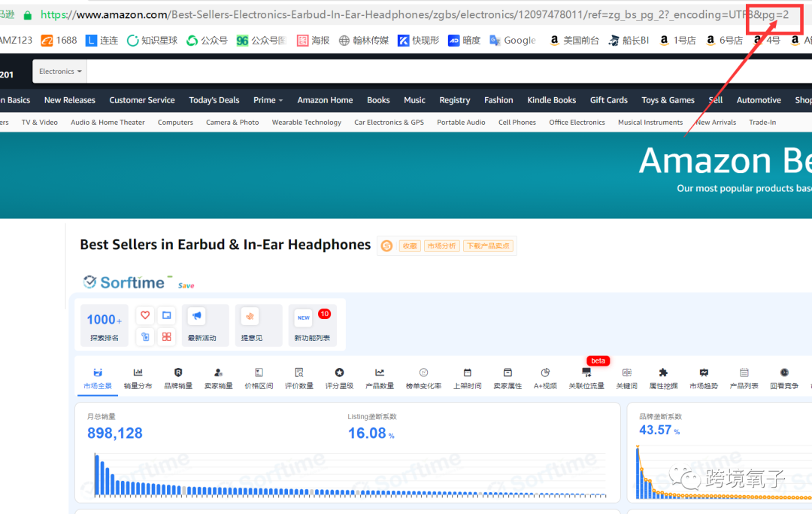Go to Portable Audio subcategory
Screen dimensions: 812x514
(461, 122)
